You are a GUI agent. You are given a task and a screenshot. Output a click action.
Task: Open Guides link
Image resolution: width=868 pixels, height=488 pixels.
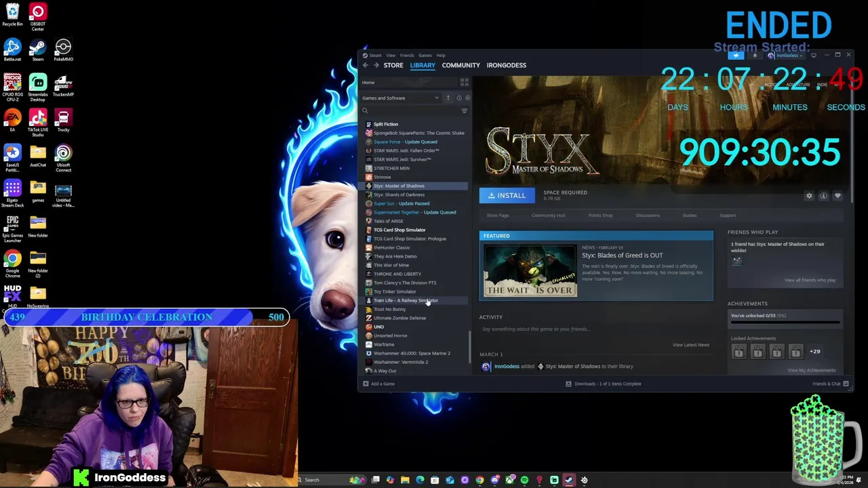(x=690, y=216)
